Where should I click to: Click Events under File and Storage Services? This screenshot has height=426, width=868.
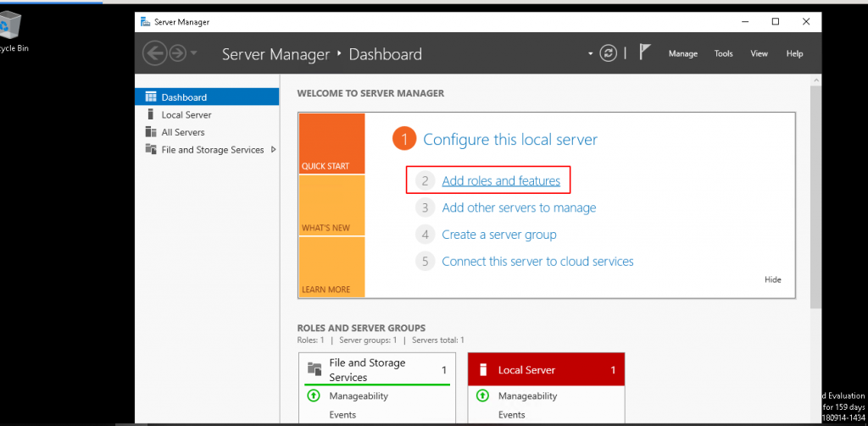342,414
